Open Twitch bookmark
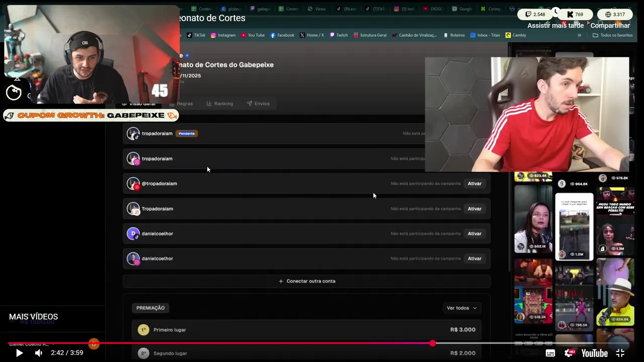 [338, 35]
